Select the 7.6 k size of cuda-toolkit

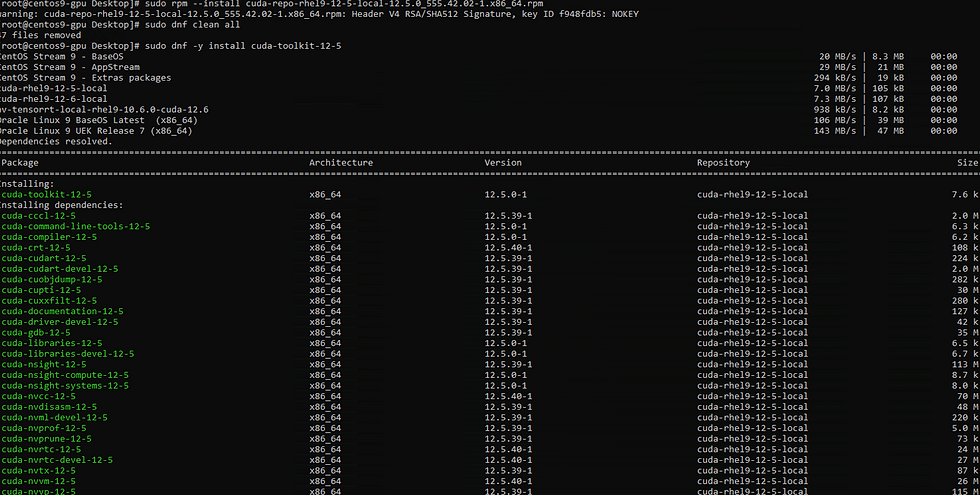tap(966, 194)
